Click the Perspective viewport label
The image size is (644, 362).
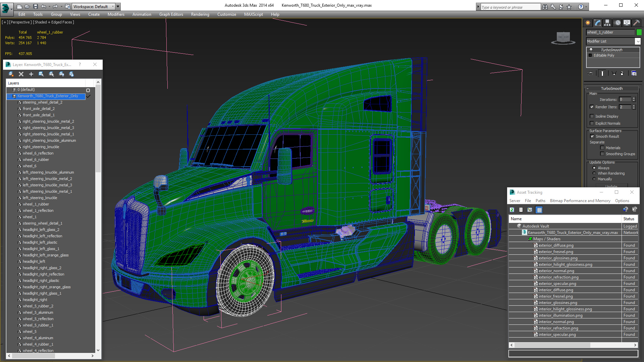[x=20, y=22]
